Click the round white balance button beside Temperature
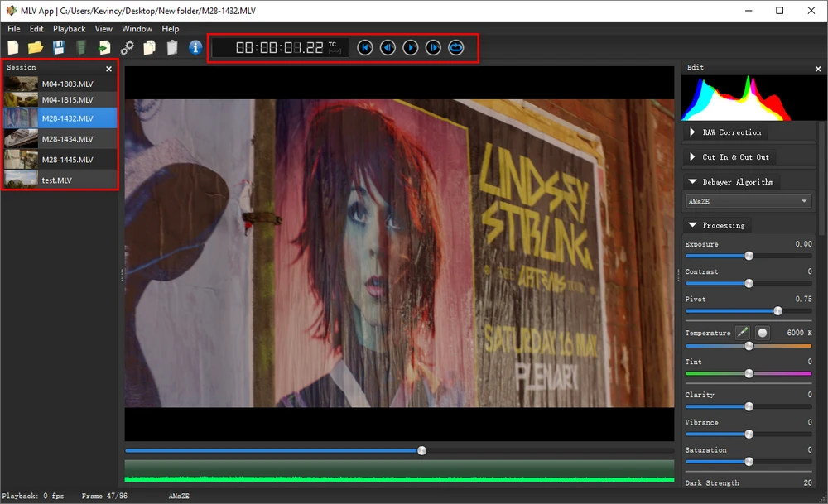Viewport: 828px width, 504px height. (762, 333)
